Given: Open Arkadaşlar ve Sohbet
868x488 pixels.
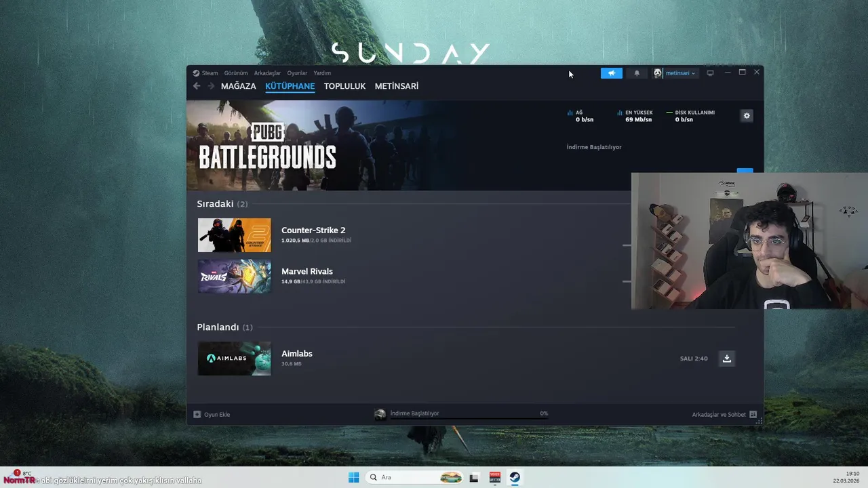Looking at the screenshot, I should (719, 414).
